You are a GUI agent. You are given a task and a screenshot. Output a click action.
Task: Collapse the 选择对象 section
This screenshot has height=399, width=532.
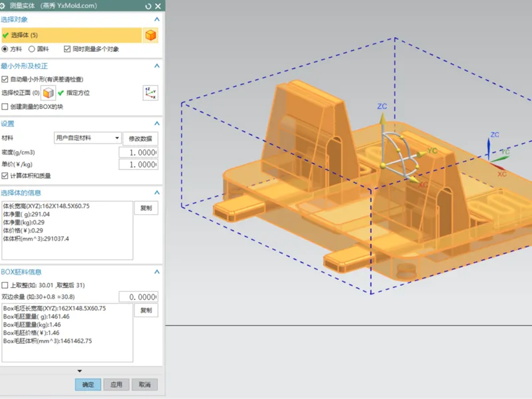[x=157, y=19]
